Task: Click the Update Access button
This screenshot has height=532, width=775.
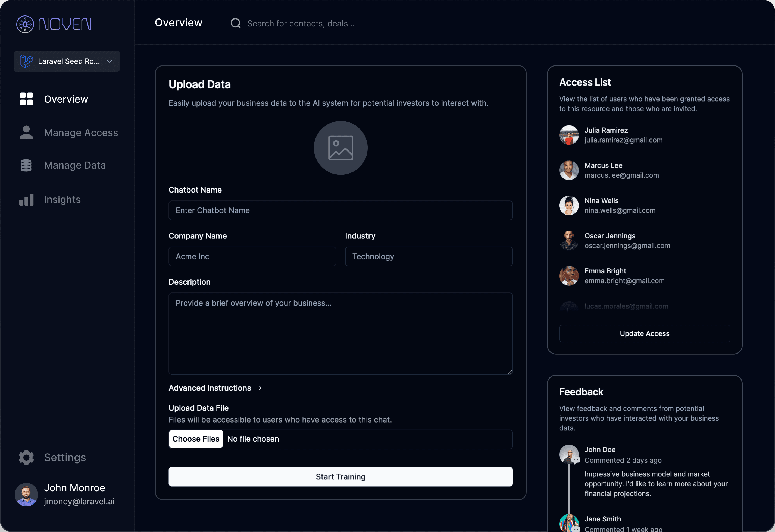Action: [644, 333]
